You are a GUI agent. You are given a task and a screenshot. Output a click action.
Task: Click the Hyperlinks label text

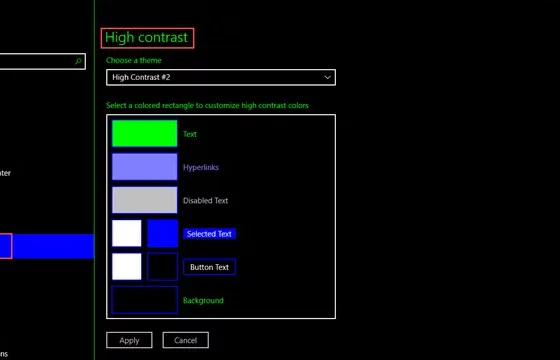[201, 167]
